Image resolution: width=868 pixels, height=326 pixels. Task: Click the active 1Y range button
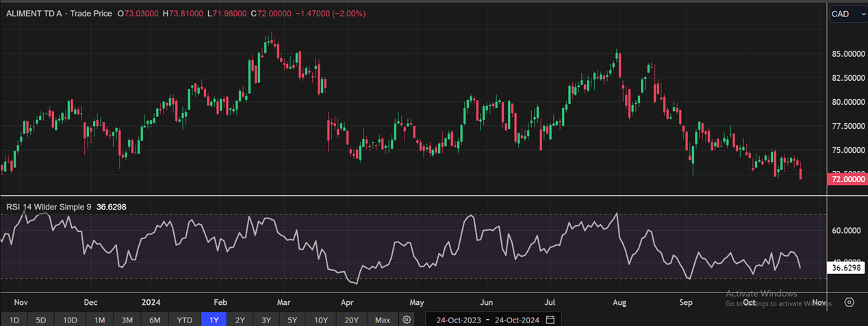click(x=214, y=320)
